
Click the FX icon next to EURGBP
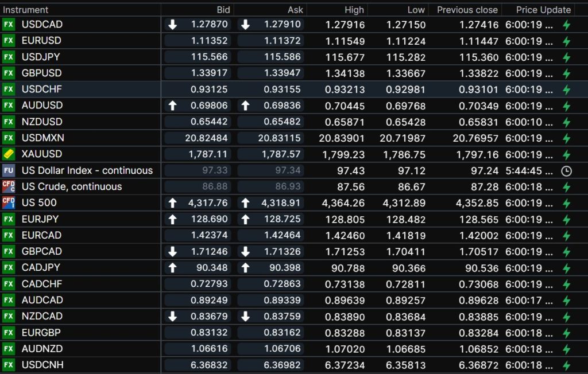(x=9, y=332)
